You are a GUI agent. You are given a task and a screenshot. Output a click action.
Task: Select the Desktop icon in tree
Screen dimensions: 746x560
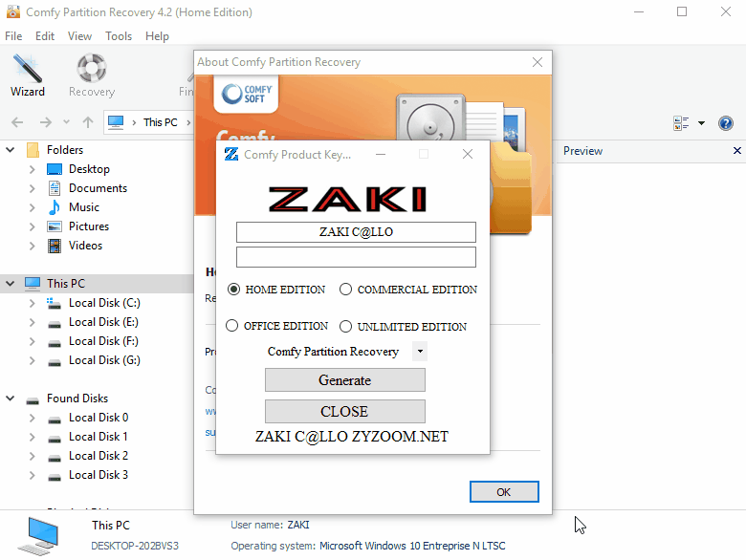click(55, 169)
